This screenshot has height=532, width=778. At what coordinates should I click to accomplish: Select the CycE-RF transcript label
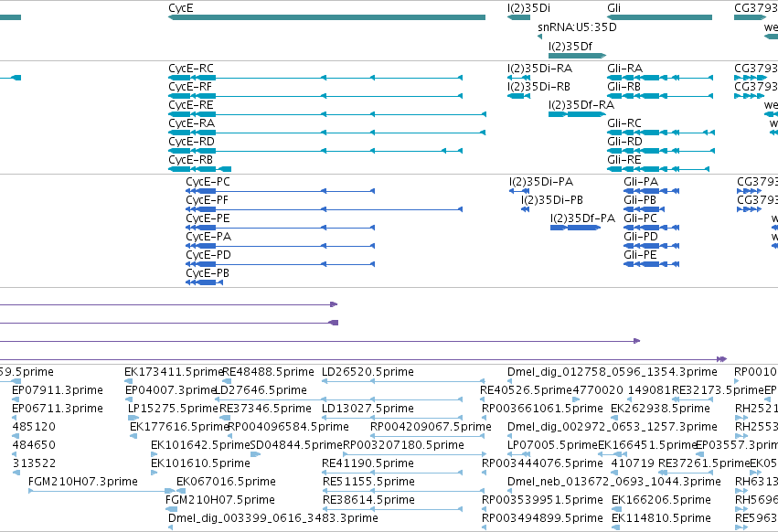[x=190, y=87]
